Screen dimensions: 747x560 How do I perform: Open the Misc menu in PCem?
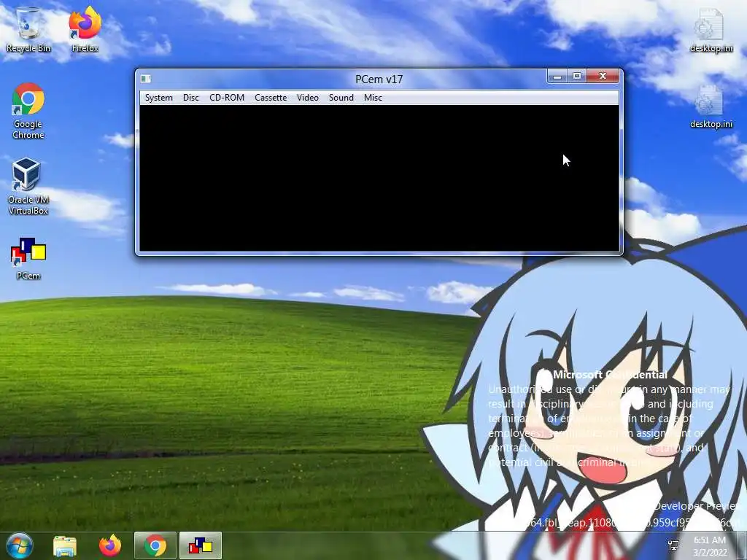point(373,98)
